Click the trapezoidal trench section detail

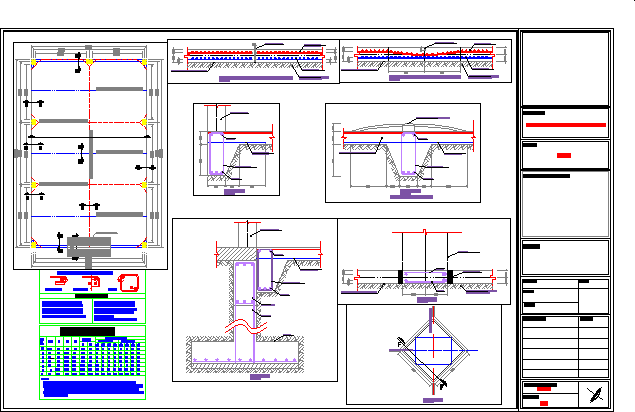[403, 148]
